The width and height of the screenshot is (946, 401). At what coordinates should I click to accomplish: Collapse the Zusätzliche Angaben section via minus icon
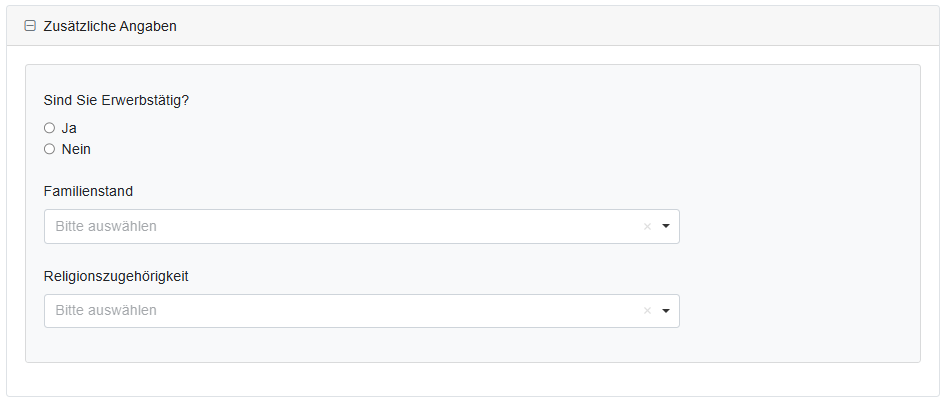(x=30, y=26)
